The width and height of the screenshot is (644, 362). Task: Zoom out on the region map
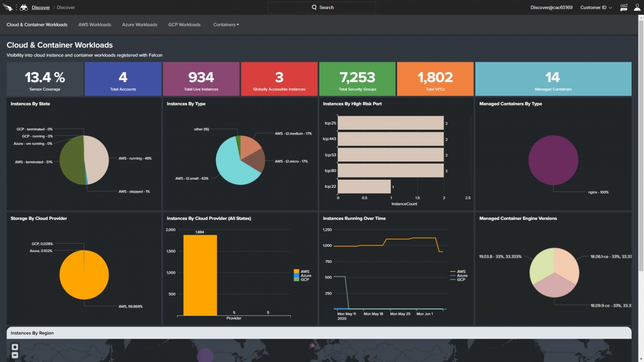(x=14, y=355)
